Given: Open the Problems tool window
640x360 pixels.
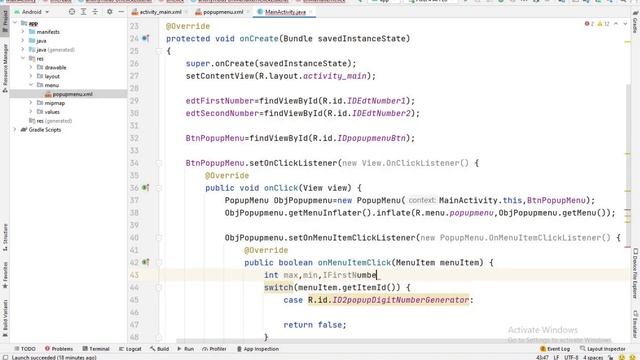Looking at the screenshot, I should [x=59, y=349].
